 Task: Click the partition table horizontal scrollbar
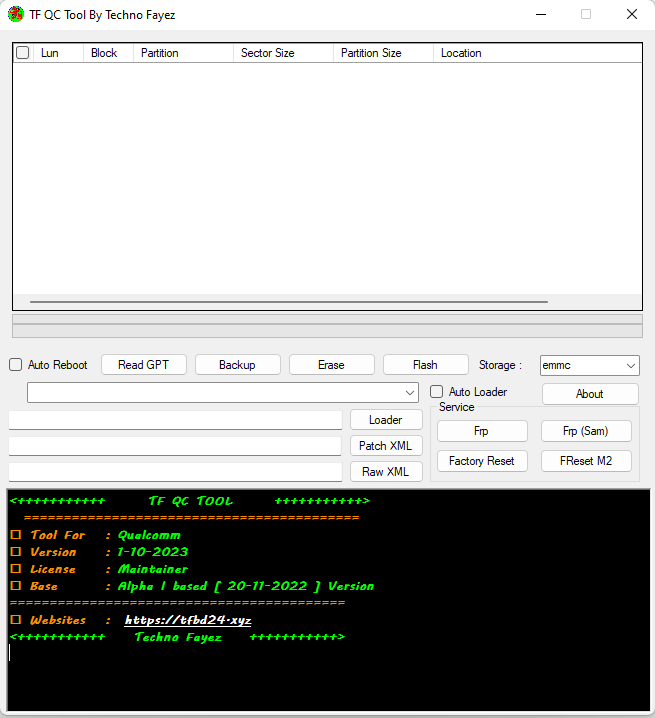[x=289, y=302]
